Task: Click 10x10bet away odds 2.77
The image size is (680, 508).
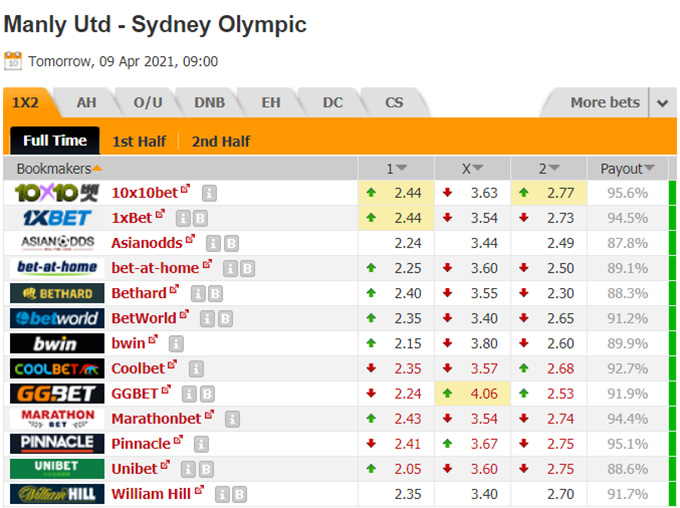Action: click(x=560, y=193)
